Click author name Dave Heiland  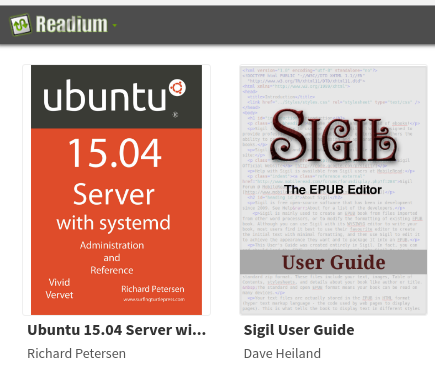(282, 353)
